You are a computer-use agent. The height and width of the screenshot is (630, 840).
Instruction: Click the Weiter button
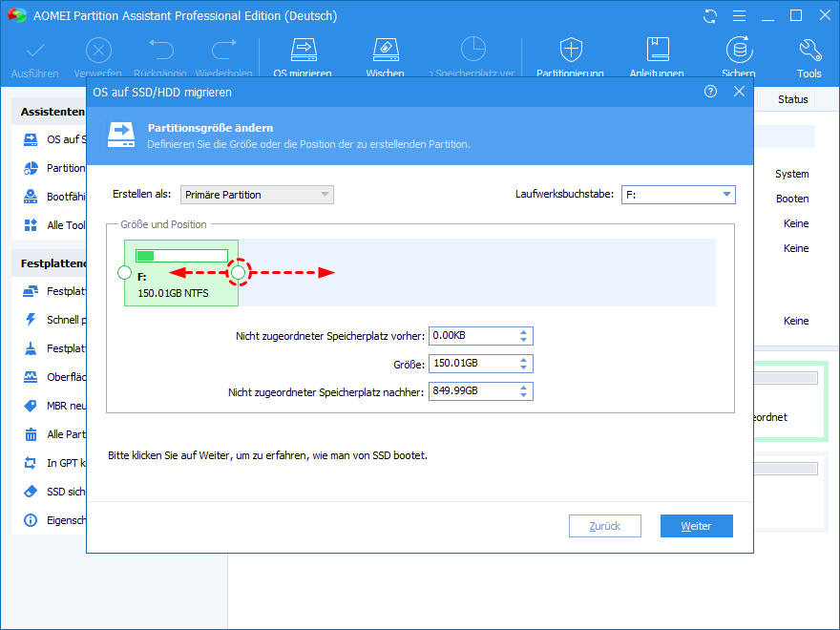click(x=697, y=526)
